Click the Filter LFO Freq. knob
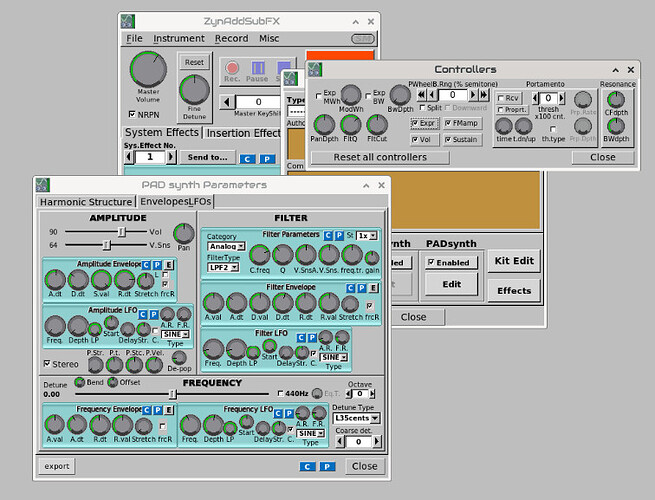This screenshot has width=655, height=500. pos(213,349)
